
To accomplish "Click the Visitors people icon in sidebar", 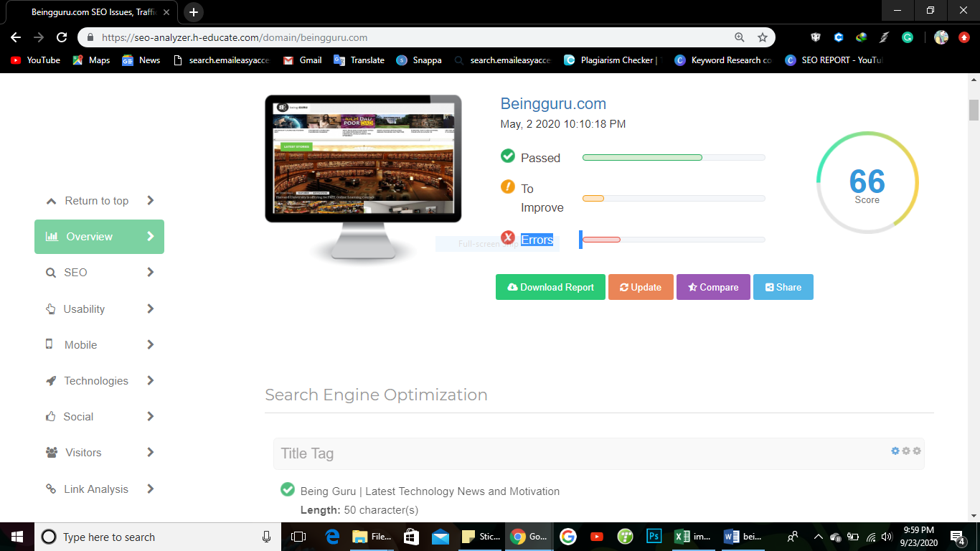I will pyautogui.click(x=50, y=452).
